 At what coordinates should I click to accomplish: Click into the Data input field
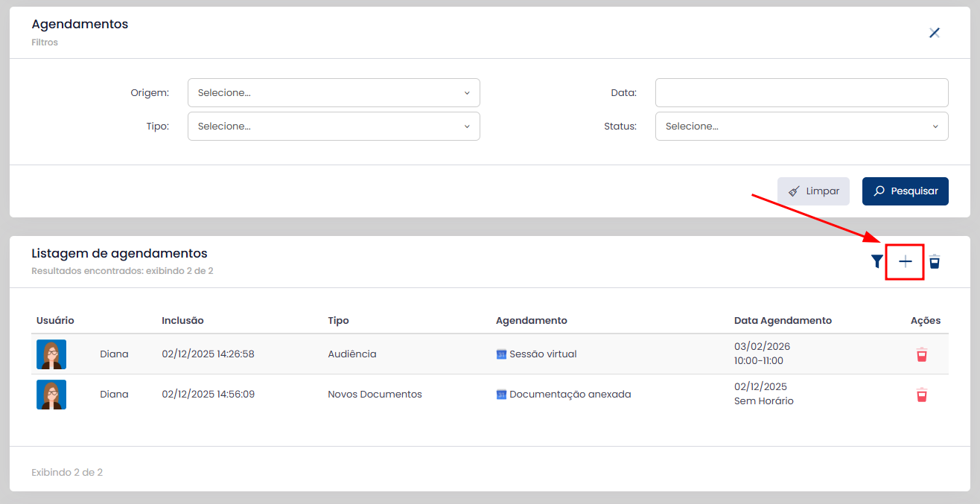[x=801, y=93]
